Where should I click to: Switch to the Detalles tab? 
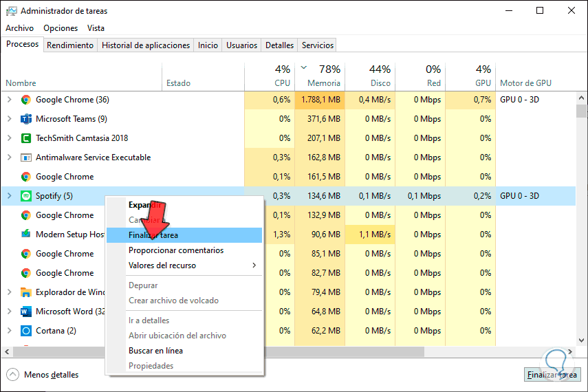click(x=280, y=45)
